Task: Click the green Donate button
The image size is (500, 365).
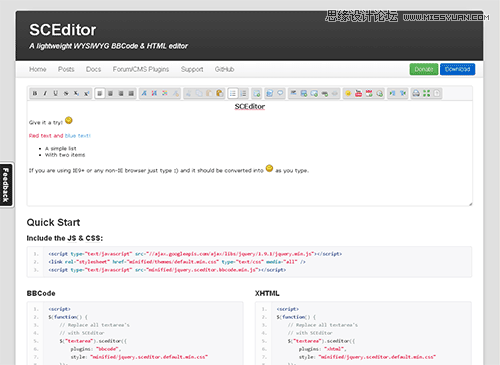Action: point(424,69)
